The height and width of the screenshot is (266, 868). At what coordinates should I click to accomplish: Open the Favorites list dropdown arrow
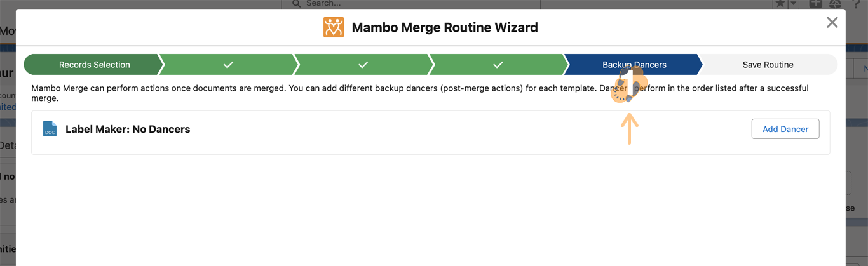(794, 4)
